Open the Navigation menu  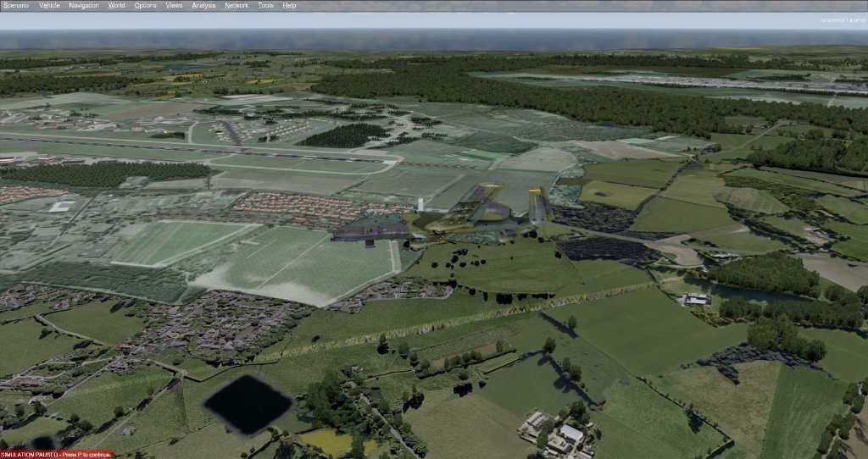83,5
